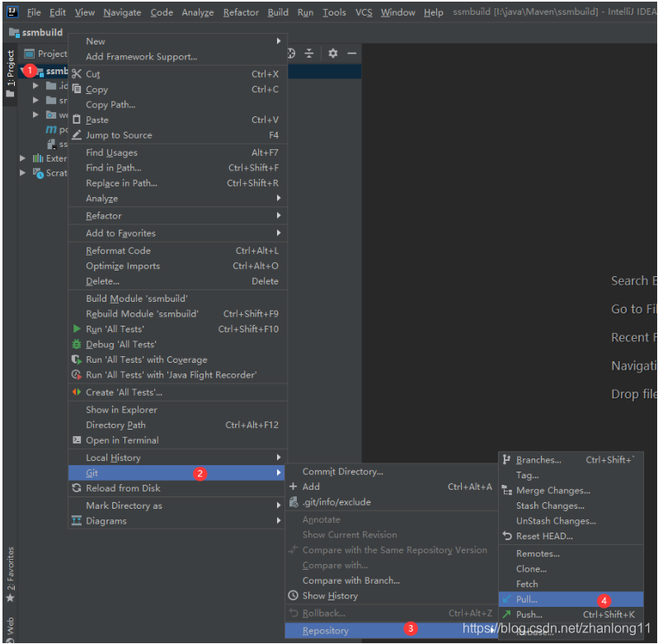Choose Clone... option

click(571, 568)
